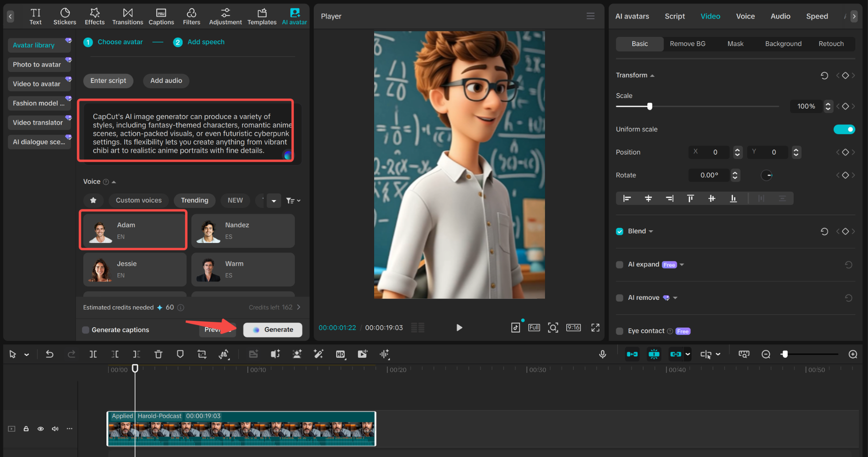Click the fullscreen player icon
The height and width of the screenshot is (457, 868).
coord(595,328)
